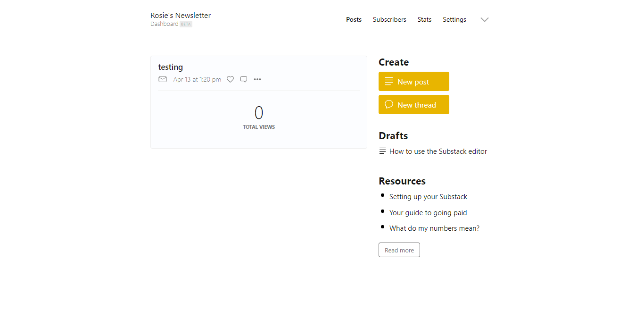Open 'Your guide to going paid' link
Screen dimensions: 644x310
[x=428, y=213]
